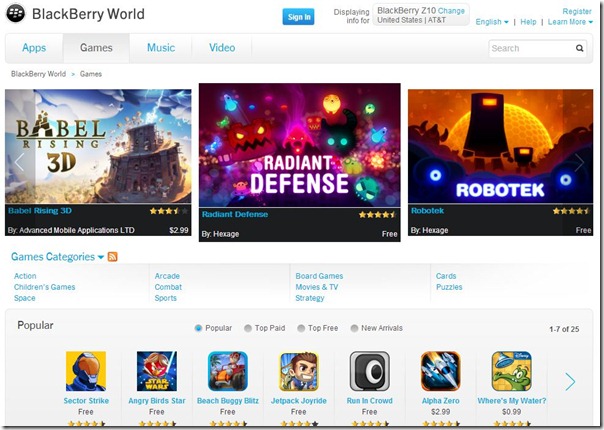Viewport: 604px width, 430px height.
Task: Open the Angry Birds Star Wars icon
Action: pyautogui.click(x=156, y=371)
